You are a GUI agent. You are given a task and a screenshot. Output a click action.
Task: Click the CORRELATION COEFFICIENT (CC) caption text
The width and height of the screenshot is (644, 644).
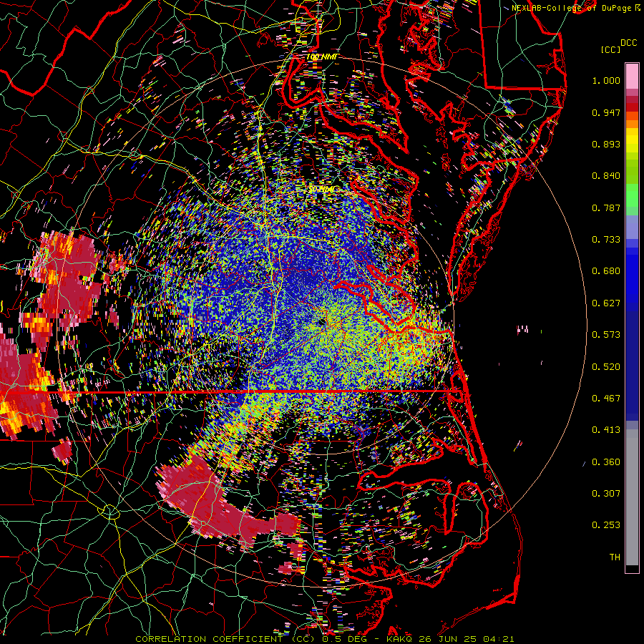point(225,639)
